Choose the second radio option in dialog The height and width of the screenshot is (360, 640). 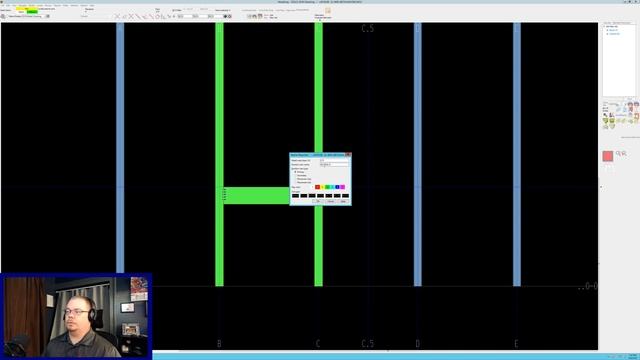[x=295, y=176]
